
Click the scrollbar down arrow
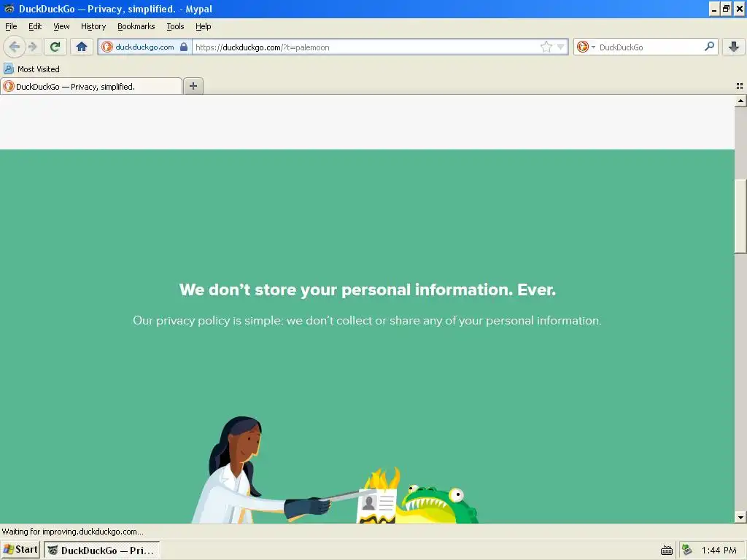pyautogui.click(x=740, y=518)
